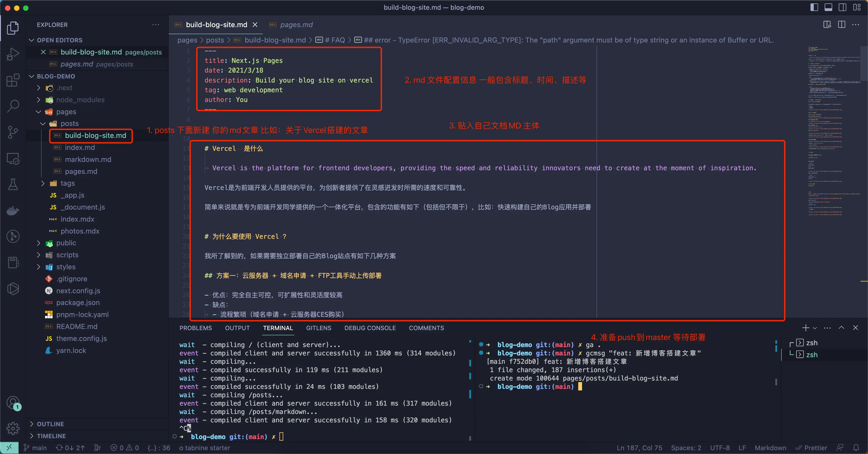Screen dimensions: 868x454
Task: Toggle primary side bar visibility
Action: click(814, 7)
